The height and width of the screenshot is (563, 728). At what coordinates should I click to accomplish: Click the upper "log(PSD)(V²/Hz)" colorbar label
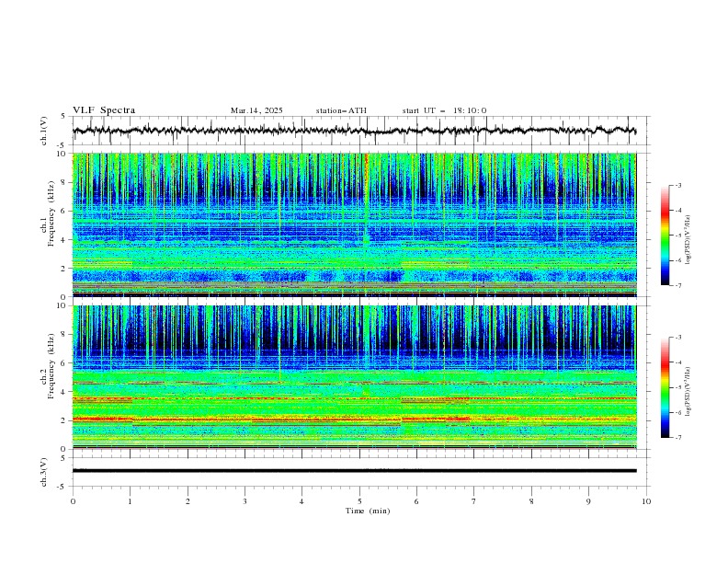click(688, 240)
